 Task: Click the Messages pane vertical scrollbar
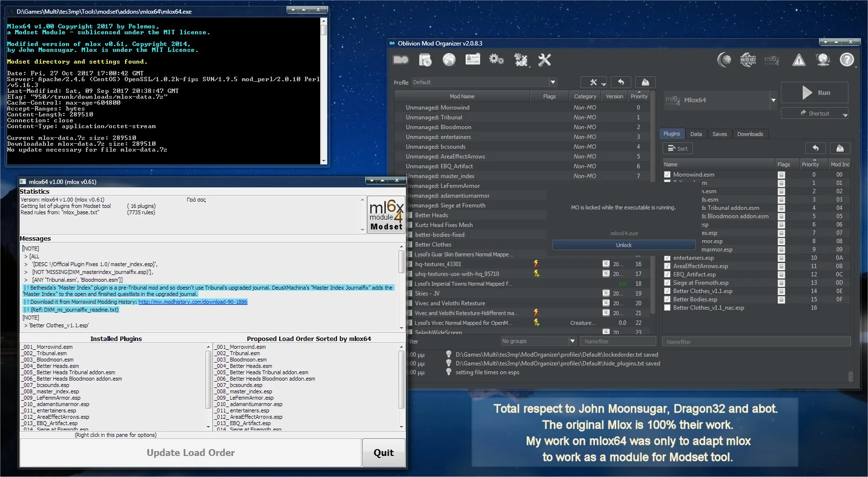point(401,286)
